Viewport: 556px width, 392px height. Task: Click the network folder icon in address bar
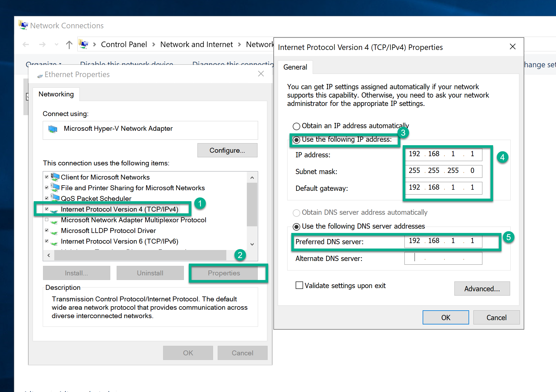(84, 44)
